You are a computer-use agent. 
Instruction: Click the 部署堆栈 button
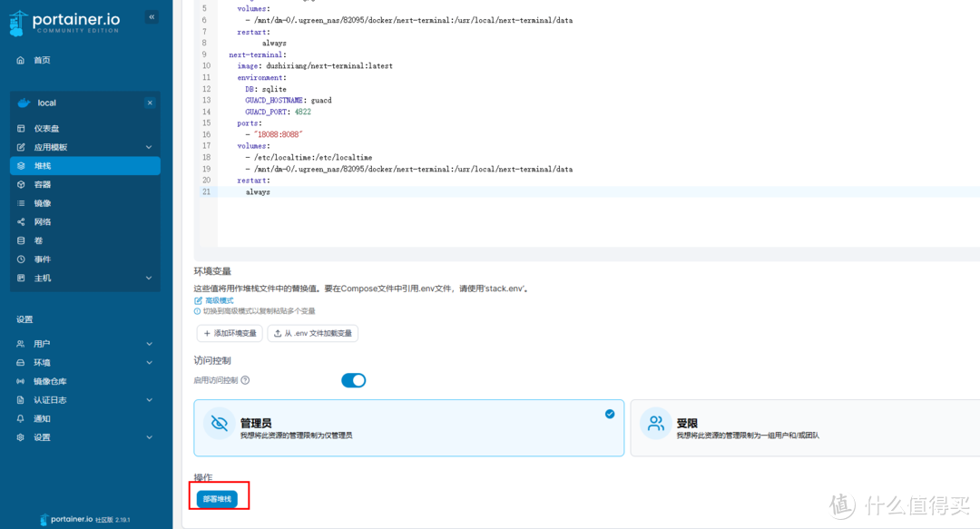click(x=217, y=499)
